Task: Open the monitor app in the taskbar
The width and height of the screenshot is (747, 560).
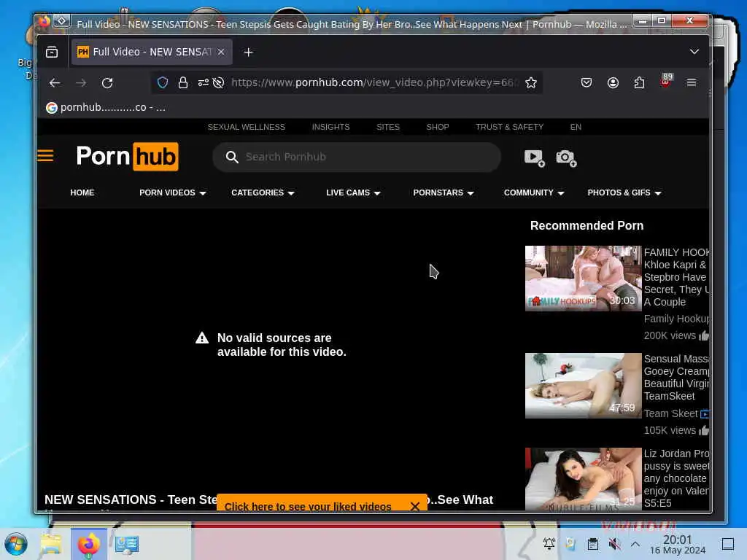Action: [x=126, y=544]
